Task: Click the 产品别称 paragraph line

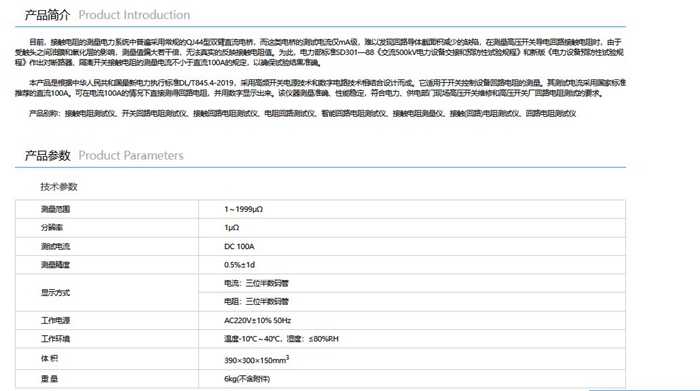Action: (x=302, y=113)
